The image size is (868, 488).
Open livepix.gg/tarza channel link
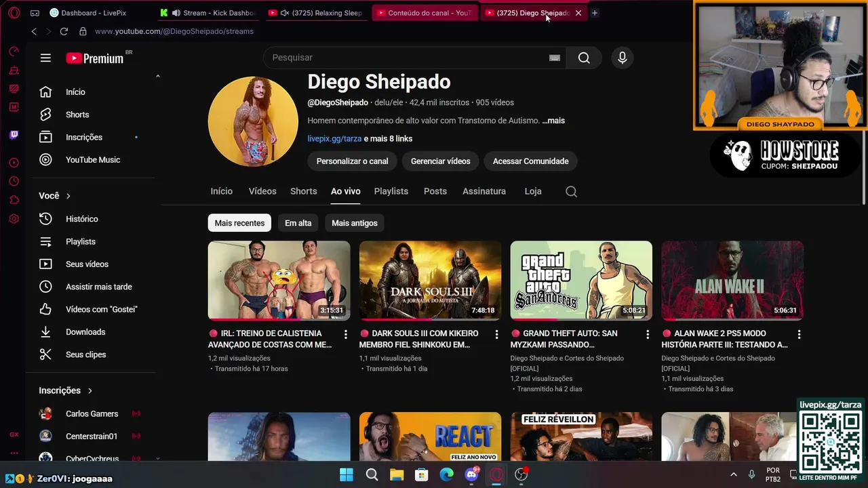(334, 138)
